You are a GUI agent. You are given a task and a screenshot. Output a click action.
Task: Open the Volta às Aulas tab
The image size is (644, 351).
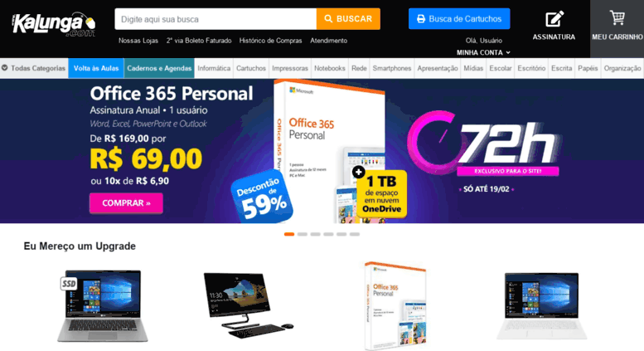(x=96, y=68)
